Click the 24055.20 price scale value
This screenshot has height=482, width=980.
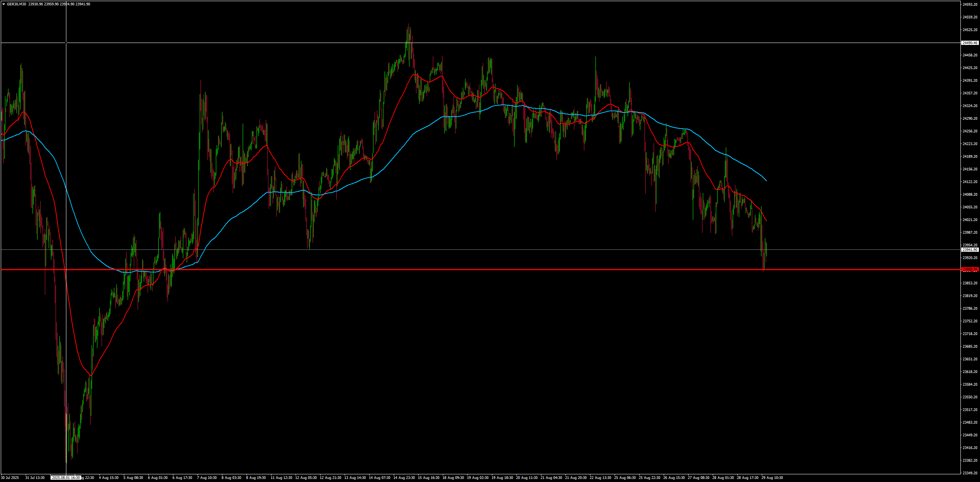click(970, 207)
